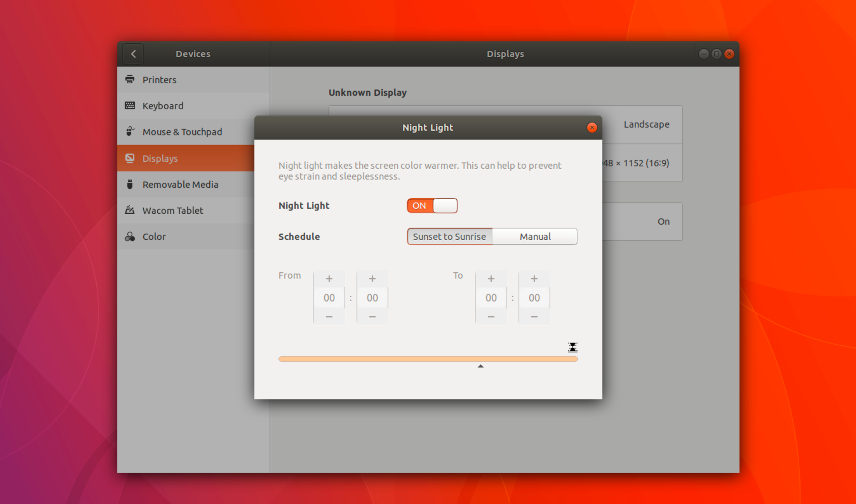This screenshot has height=504, width=856.
Task: Decrease the To minutes value
Action: [534, 317]
